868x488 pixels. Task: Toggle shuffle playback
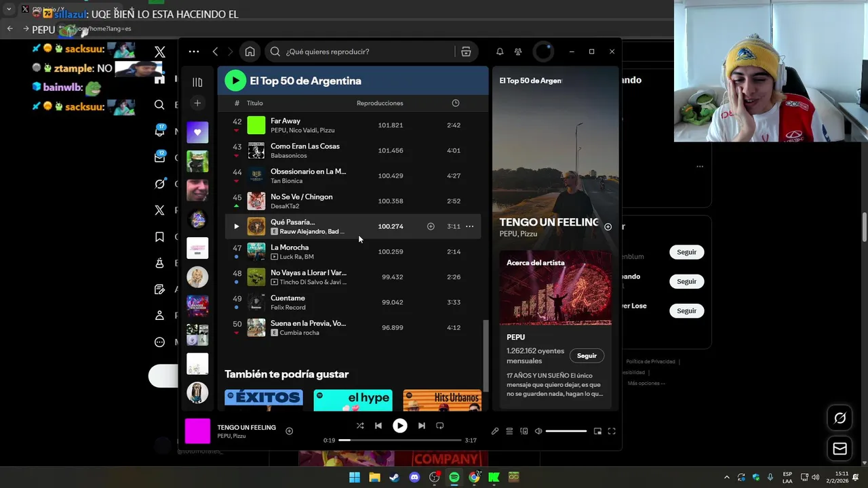coord(360,426)
